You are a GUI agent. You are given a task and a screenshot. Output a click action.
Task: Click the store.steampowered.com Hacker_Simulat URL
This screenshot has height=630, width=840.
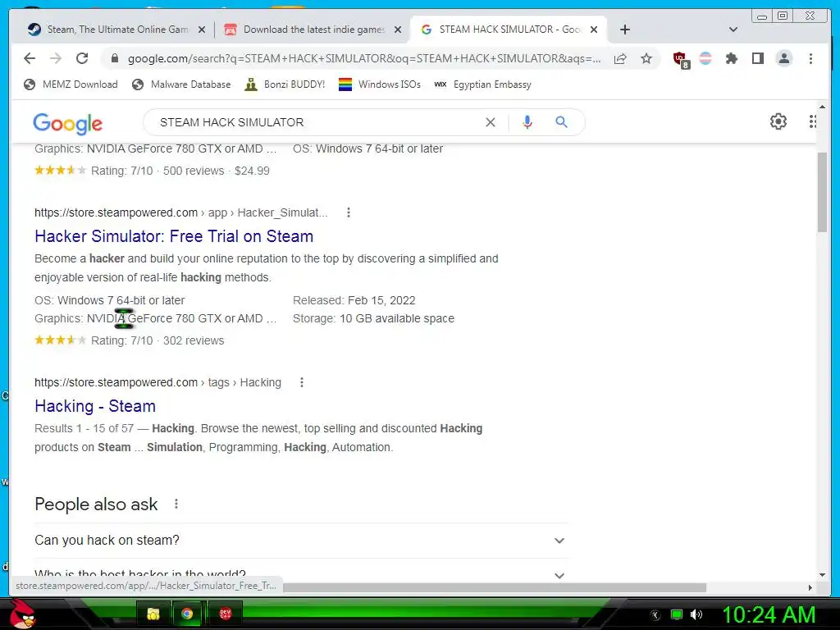tap(181, 212)
